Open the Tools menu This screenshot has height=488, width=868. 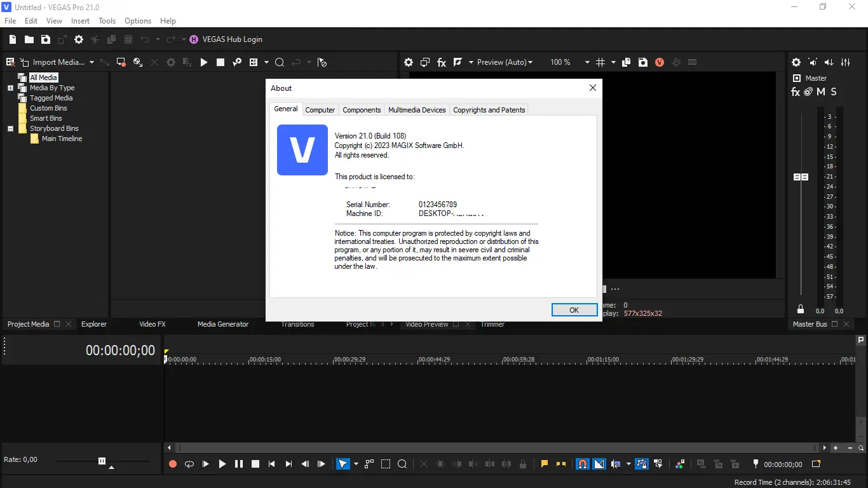coord(107,21)
